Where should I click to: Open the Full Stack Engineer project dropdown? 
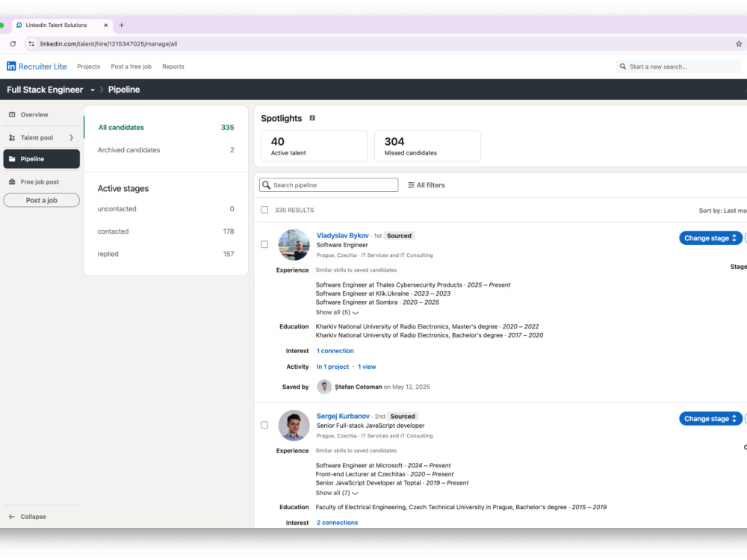coord(93,90)
